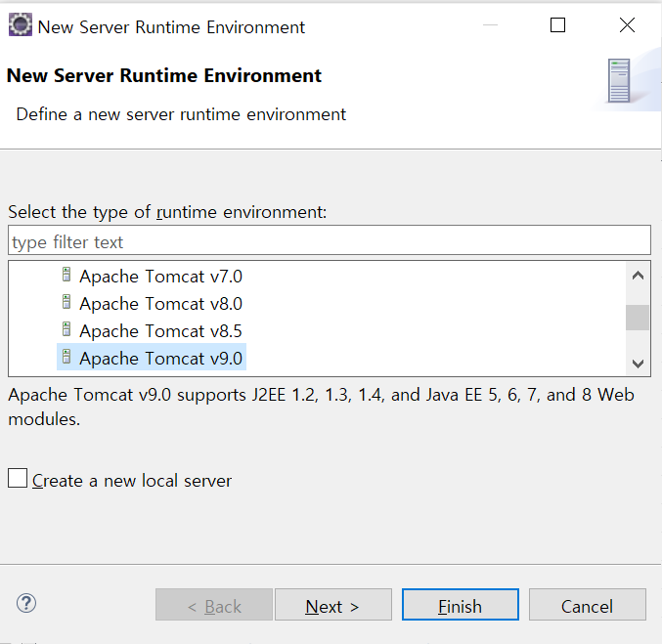
Task: Cancel the dialog with Cancel button
Action: point(588,605)
